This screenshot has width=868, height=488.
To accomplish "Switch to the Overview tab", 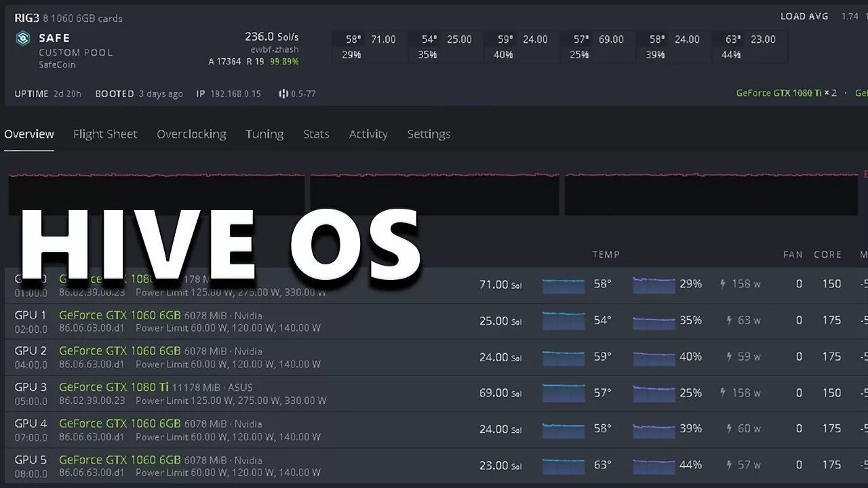I will pyautogui.click(x=29, y=134).
